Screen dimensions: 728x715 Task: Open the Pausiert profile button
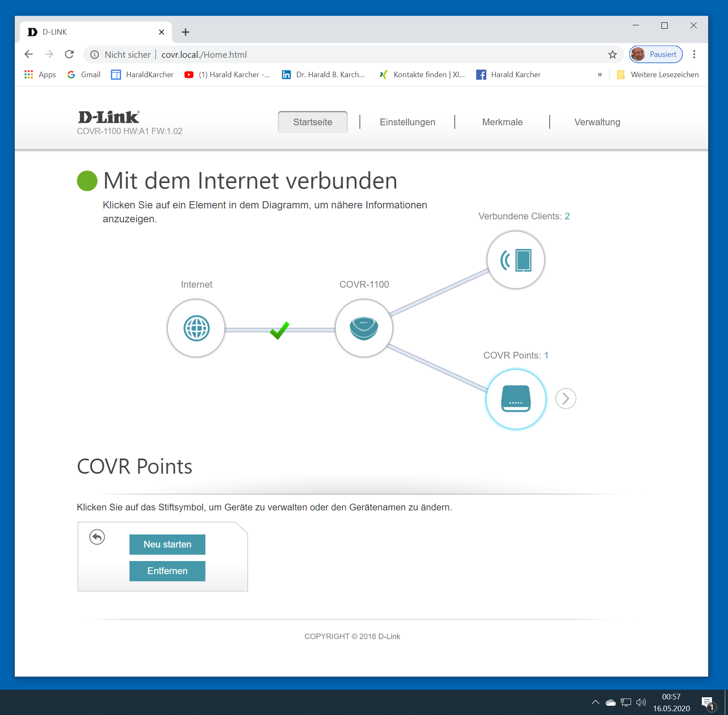[x=656, y=54]
